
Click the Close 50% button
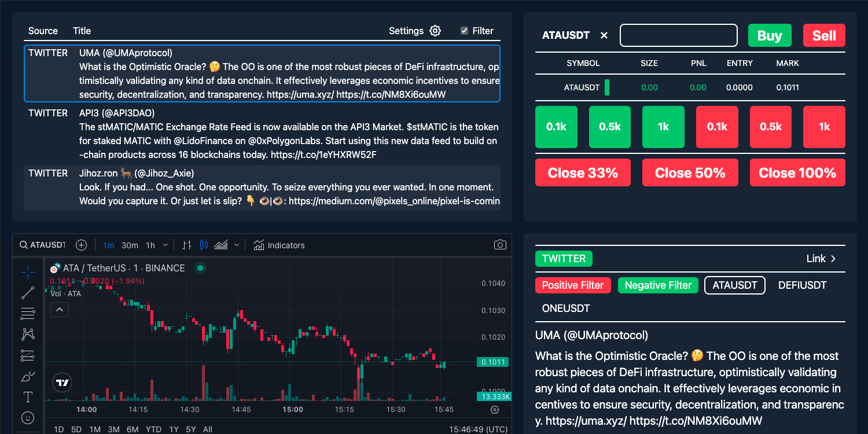tap(690, 172)
